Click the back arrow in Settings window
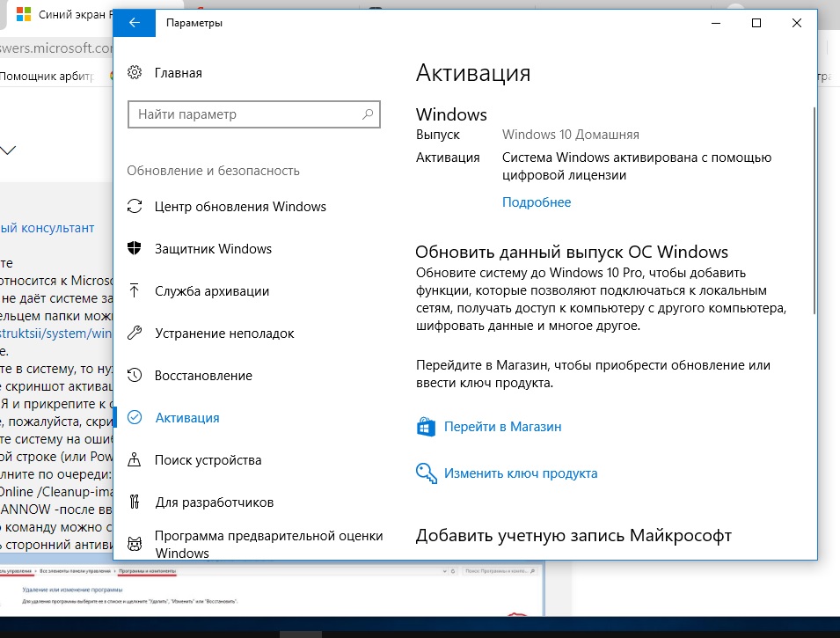840x638 pixels. point(135,23)
